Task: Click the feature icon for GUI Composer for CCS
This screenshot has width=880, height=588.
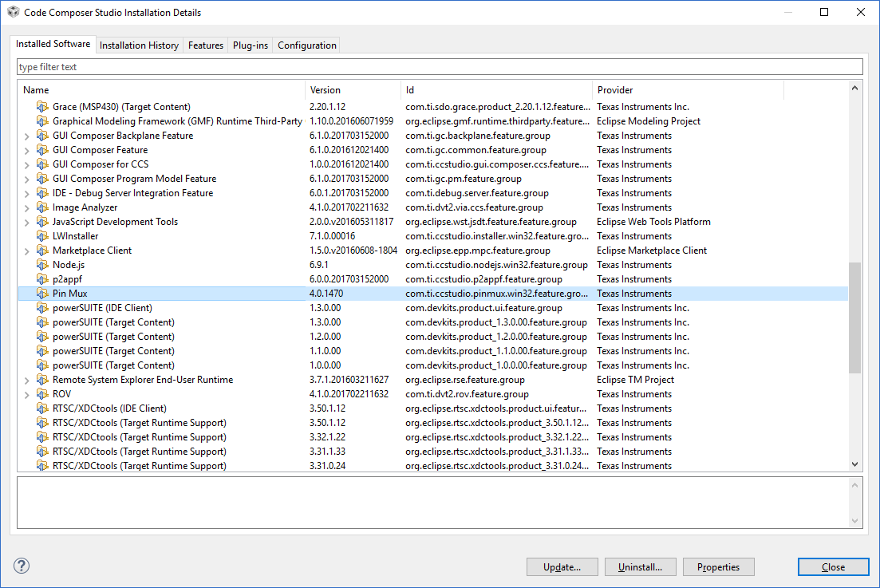Action: tap(42, 164)
